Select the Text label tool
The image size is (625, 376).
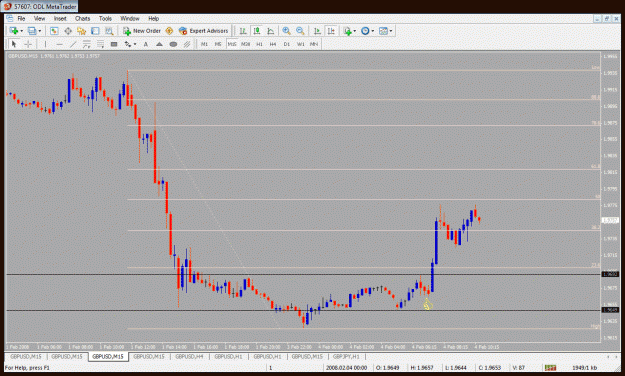(x=145, y=44)
